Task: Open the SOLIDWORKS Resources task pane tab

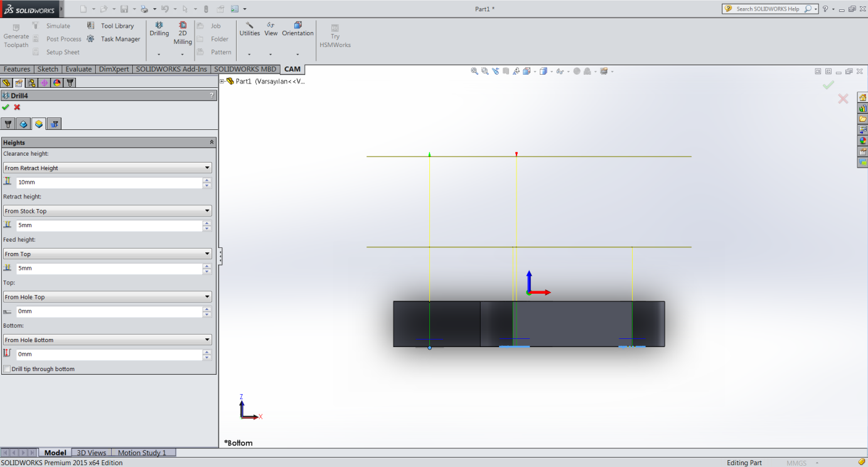Action: [862, 97]
